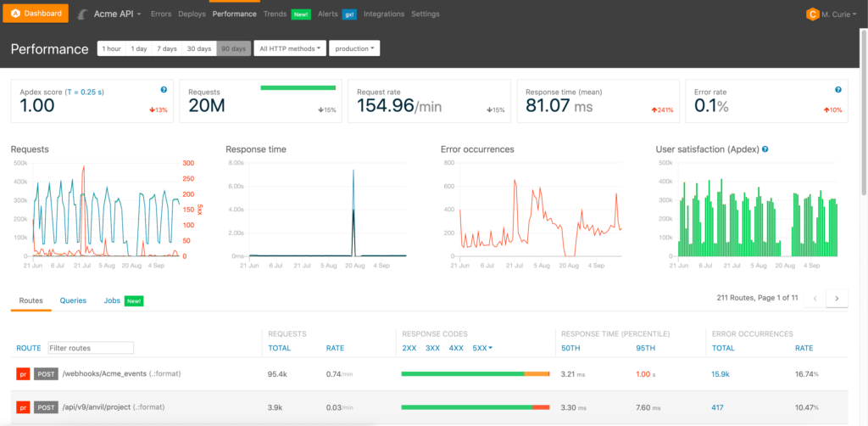The width and height of the screenshot is (868, 426).
Task: Click the Airbrake Dashboard logo button
Action: click(x=37, y=14)
